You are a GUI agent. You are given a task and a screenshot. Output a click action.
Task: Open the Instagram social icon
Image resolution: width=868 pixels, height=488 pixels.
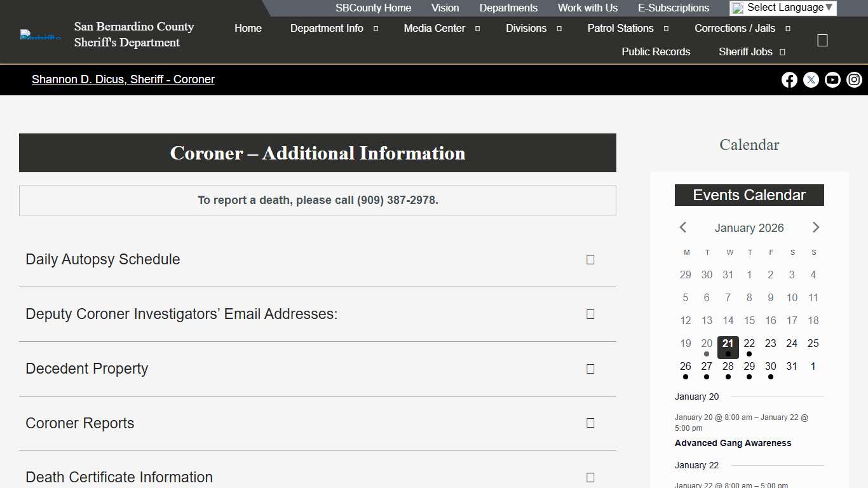point(854,79)
